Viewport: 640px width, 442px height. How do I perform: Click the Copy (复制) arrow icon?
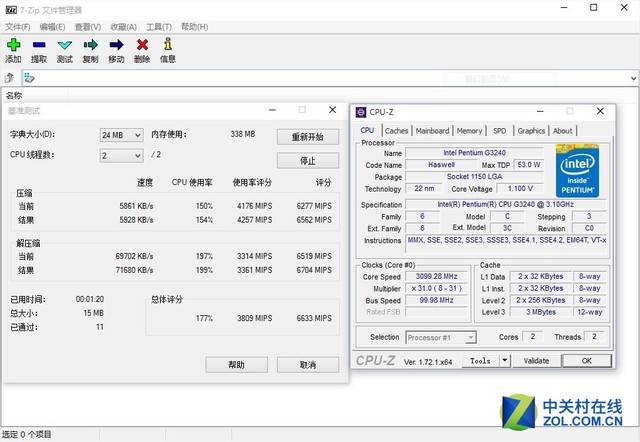(91, 44)
